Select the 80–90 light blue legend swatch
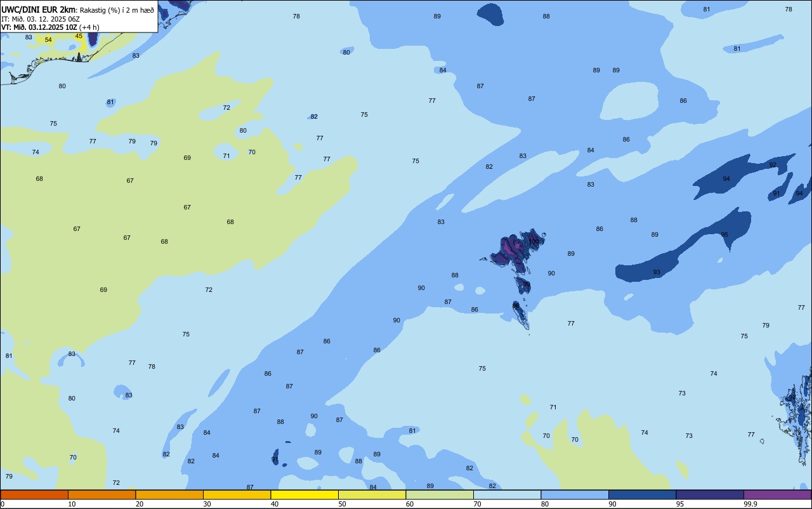Viewport: 812px width, 509px height. 575,494
